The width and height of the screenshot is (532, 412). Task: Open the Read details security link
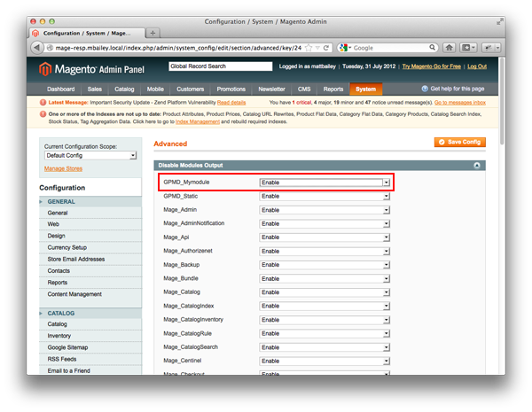coord(231,103)
